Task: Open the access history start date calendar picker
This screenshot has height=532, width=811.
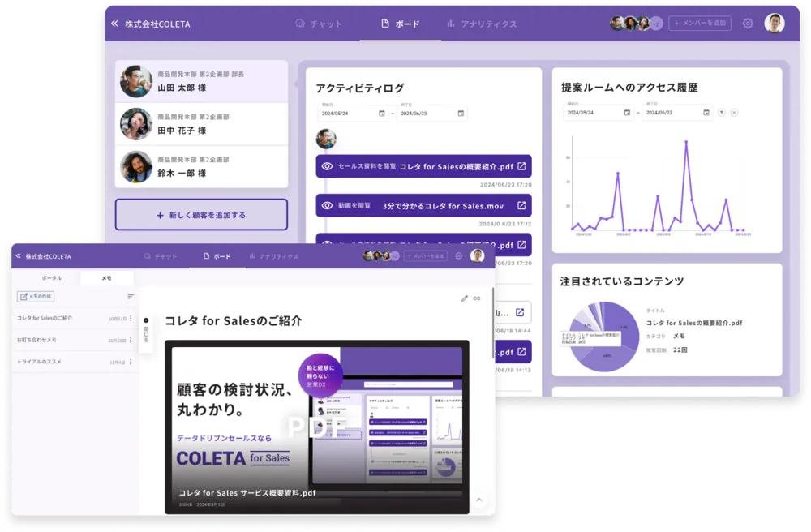Action: click(x=628, y=112)
